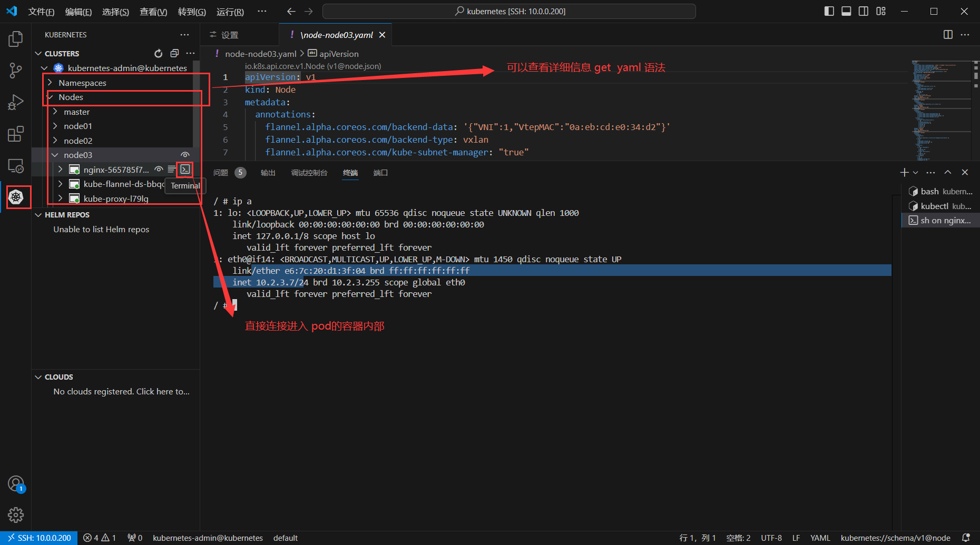Show logs for nginx pod
Screen dimensions: 980x545
(171, 169)
